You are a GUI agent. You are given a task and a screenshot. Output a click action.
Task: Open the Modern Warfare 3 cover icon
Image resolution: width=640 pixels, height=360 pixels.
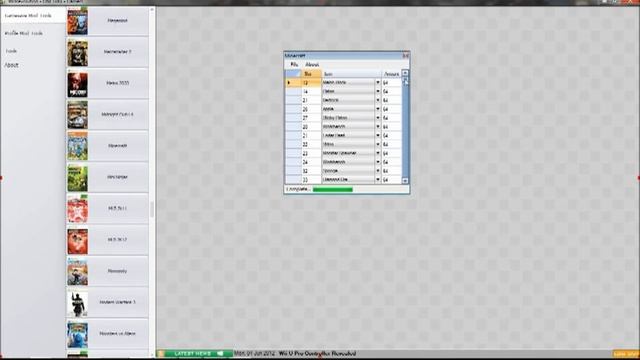tap(77, 302)
